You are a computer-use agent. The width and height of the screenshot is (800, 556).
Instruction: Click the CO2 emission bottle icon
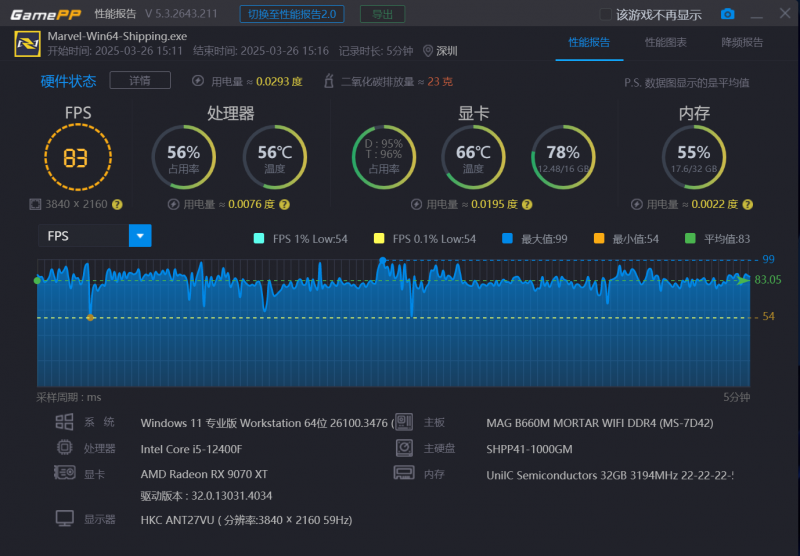coord(329,81)
